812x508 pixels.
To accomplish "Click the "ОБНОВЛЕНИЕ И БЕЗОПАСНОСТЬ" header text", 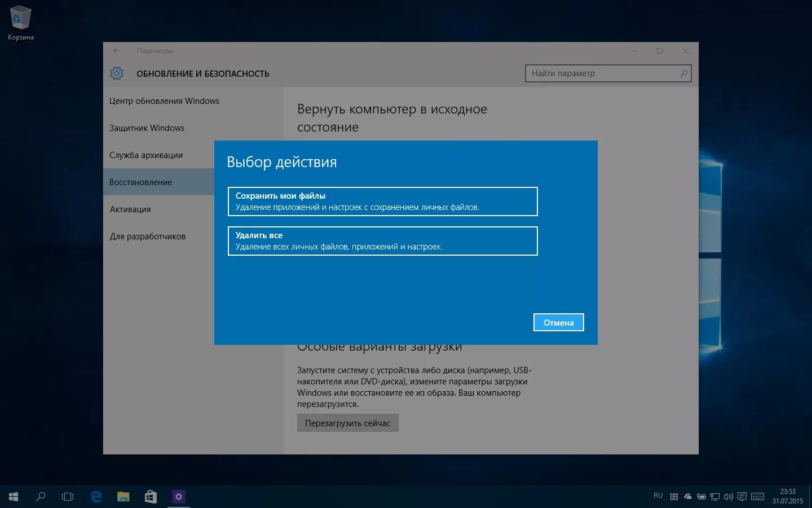I will point(203,74).
